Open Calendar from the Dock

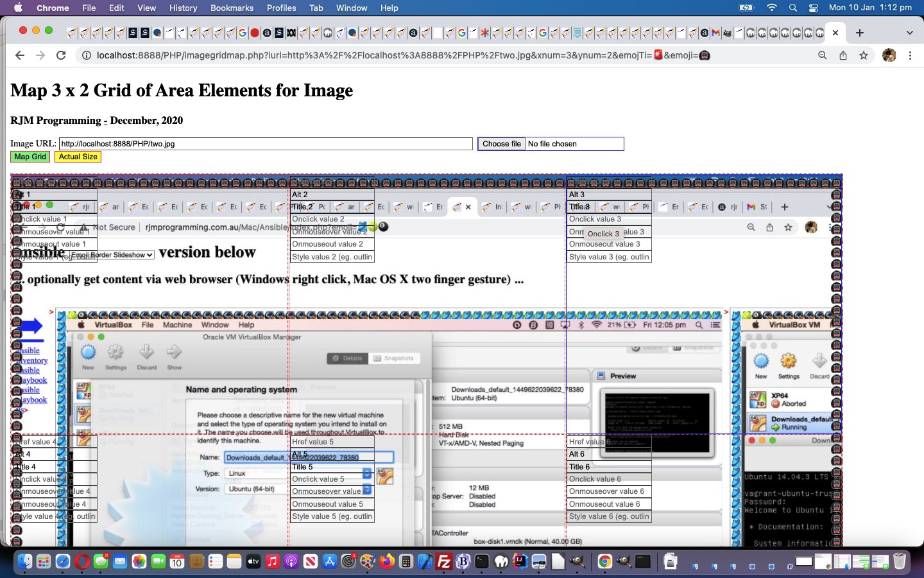[177, 562]
